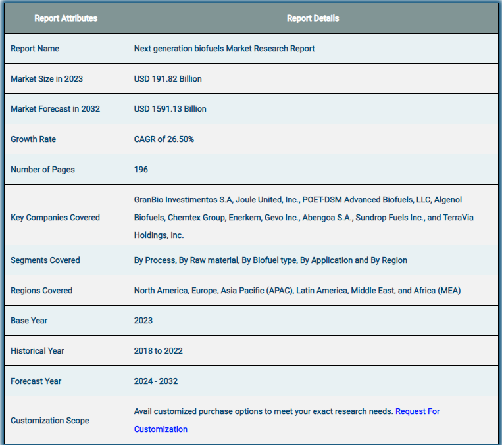504x445 pixels.
Task: Select the Report Attributes column header
Action: pos(66,18)
